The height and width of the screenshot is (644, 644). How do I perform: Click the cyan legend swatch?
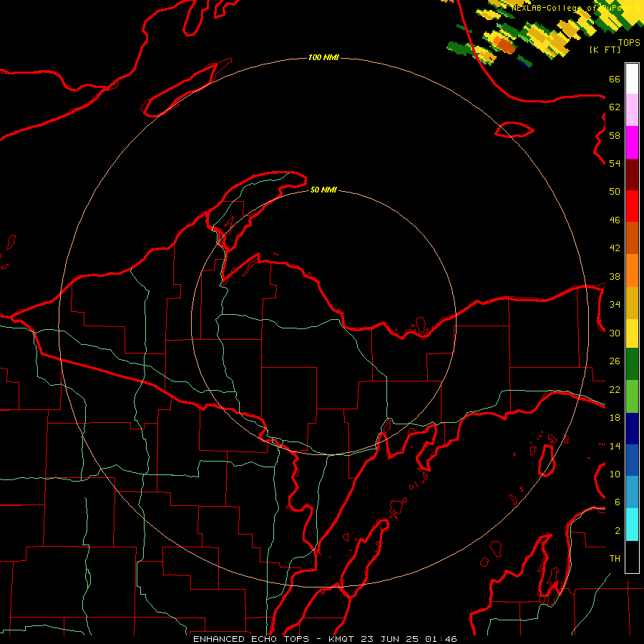[x=632, y=525]
